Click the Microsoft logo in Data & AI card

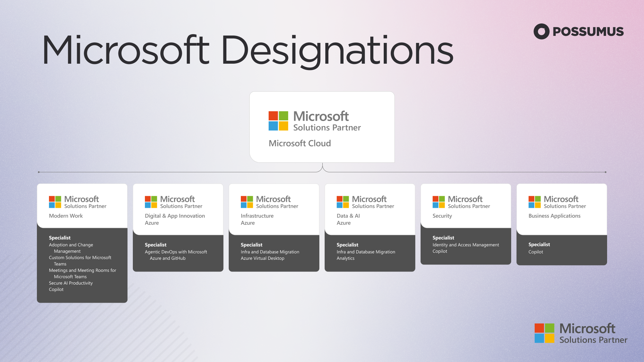(x=343, y=202)
